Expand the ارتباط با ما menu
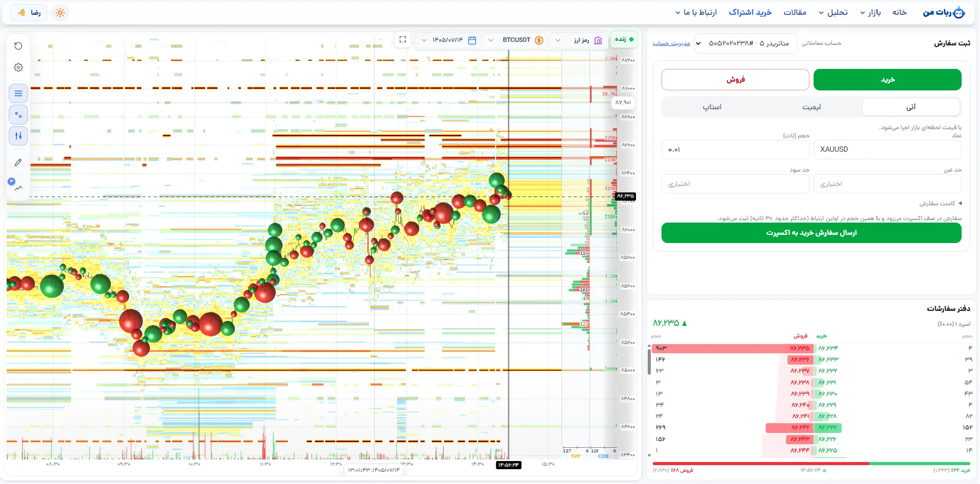 tap(696, 12)
